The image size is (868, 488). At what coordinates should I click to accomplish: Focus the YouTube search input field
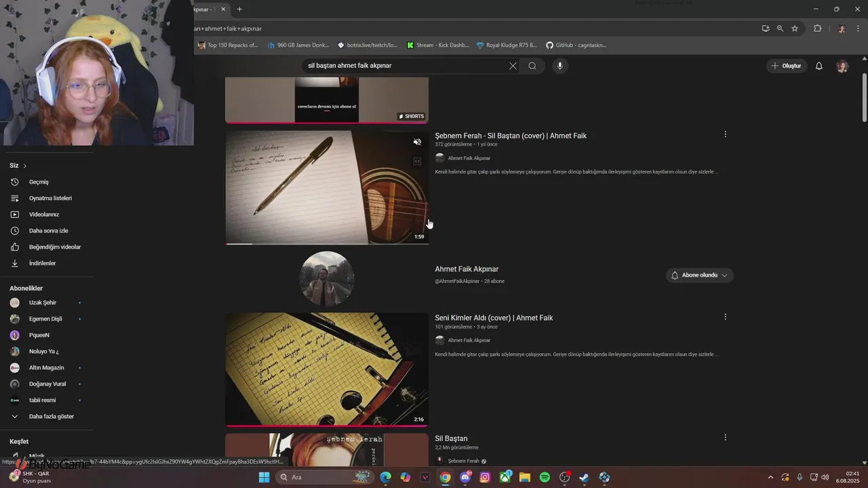point(406,66)
